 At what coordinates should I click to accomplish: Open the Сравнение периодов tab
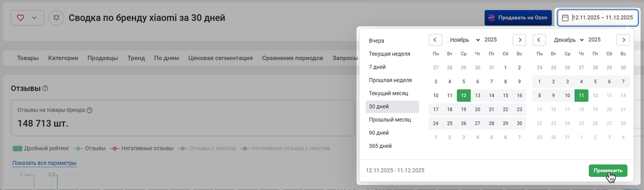[292, 58]
